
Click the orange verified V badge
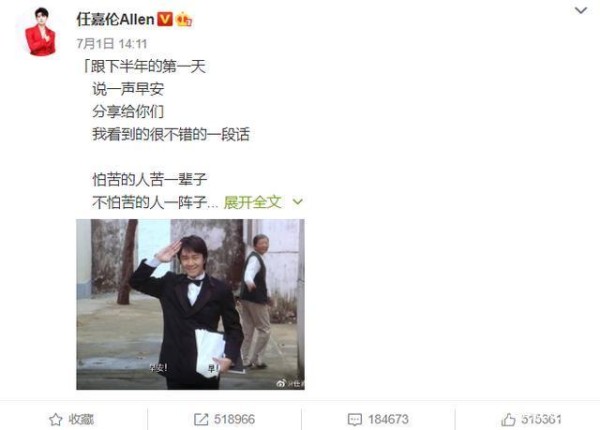click(x=165, y=19)
